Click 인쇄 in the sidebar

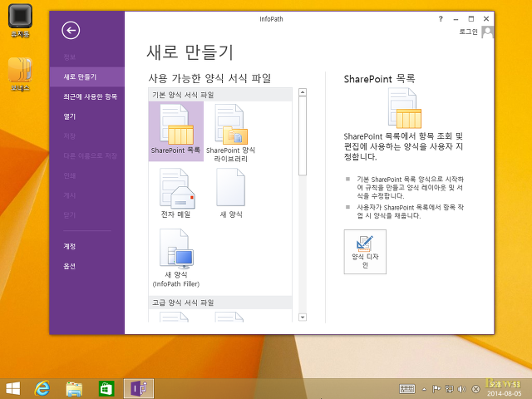pos(87,175)
